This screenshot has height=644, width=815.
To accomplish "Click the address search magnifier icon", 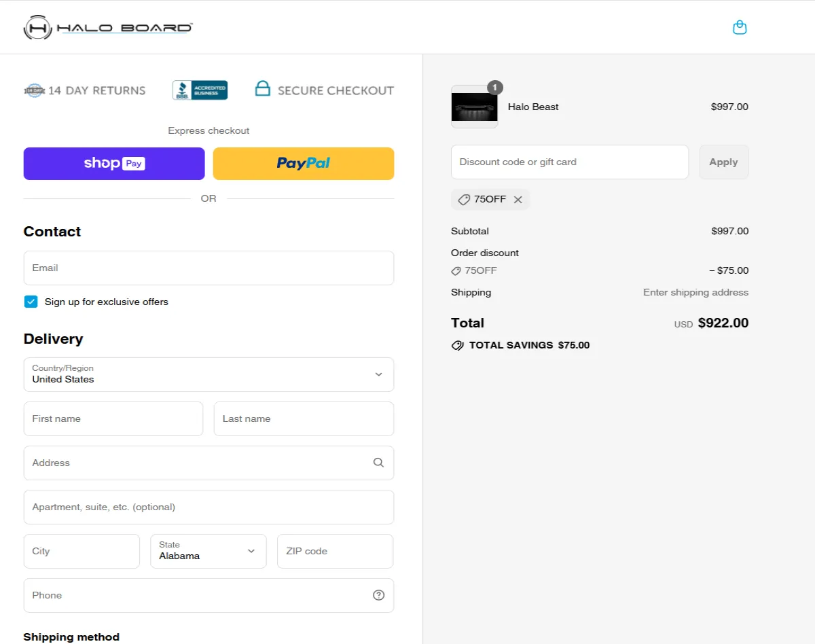I will (x=379, y=463).
